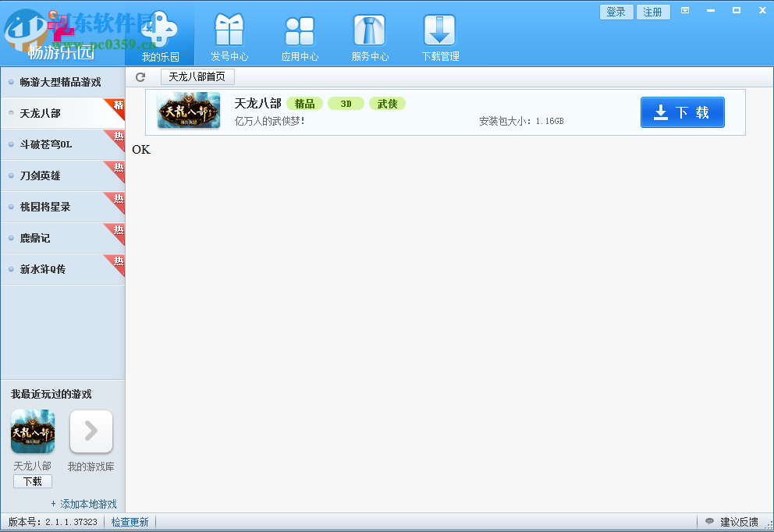Click the recently played 天龙八部 icon
Screen dimensions: 774x532
point(33,431)
